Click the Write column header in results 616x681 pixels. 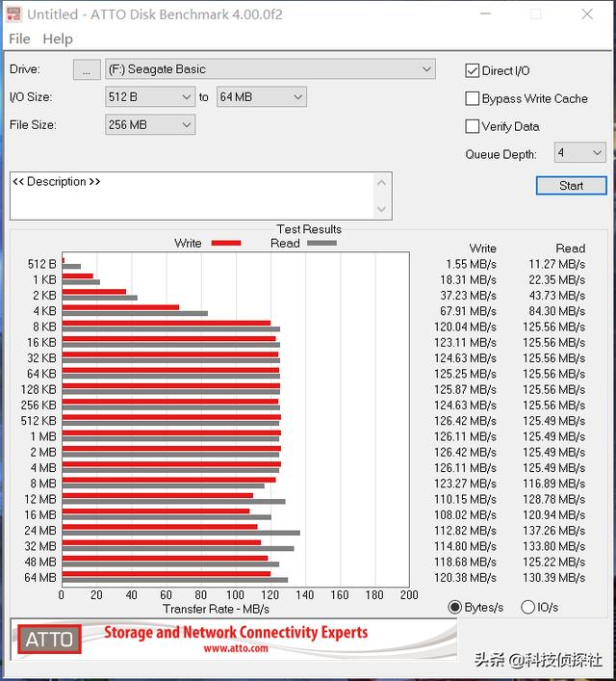[483, 249]
